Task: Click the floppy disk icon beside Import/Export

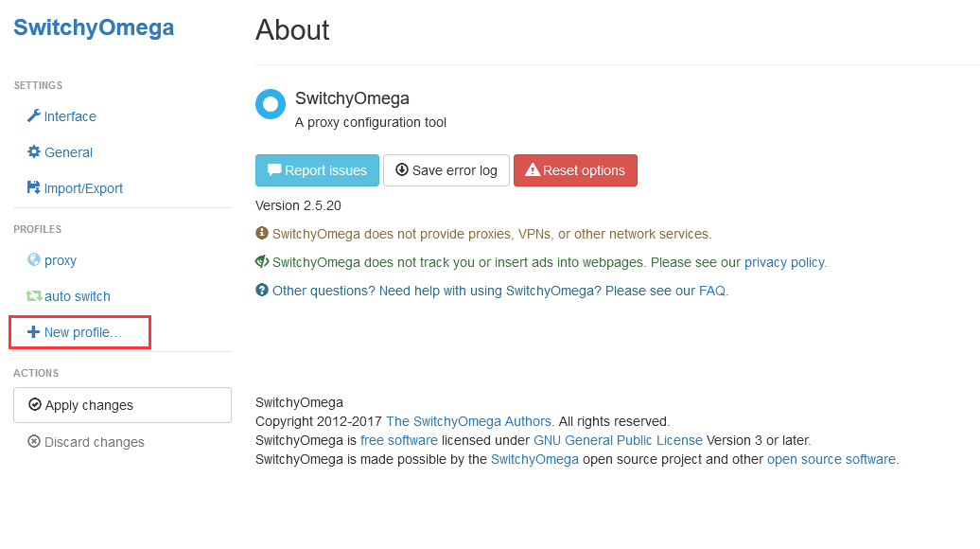Action: click(33, 187)
